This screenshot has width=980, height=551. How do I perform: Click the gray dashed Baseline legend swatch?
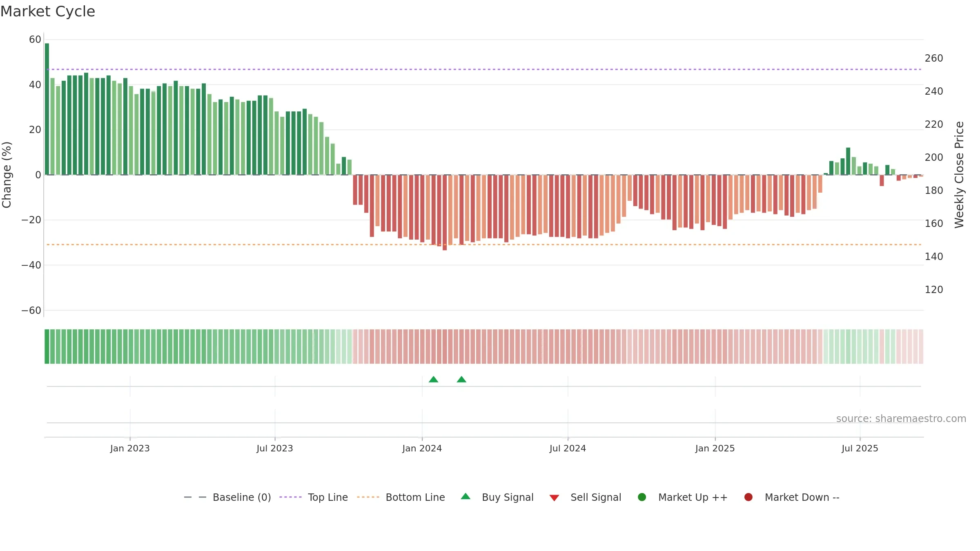pyautogui.click(x=195, y=497)
